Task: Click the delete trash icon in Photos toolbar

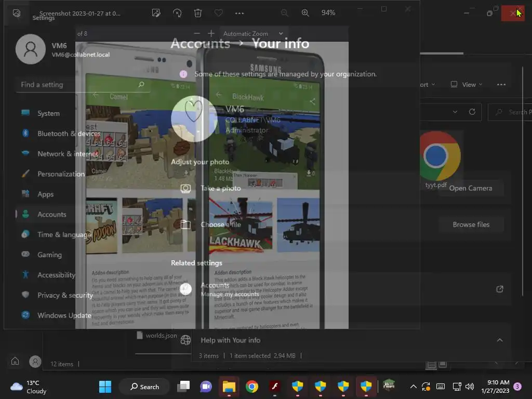Action: coord(198,13)
